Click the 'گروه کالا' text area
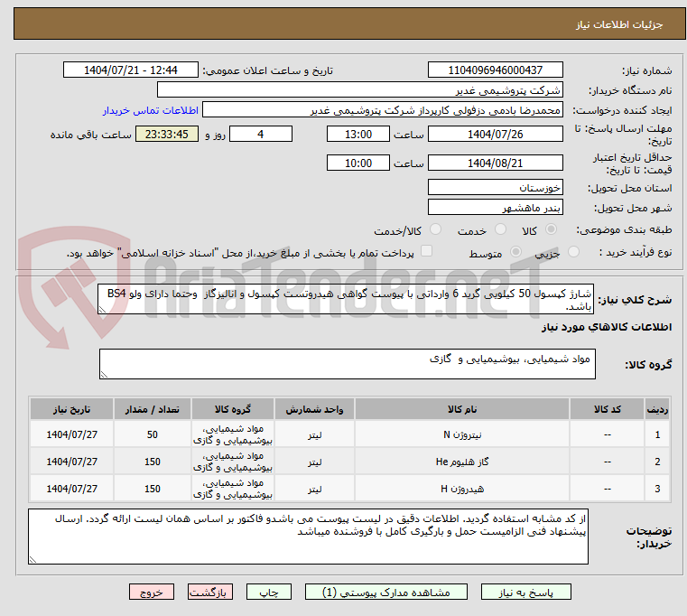The image size is (687, 616). tap(348, 364)
